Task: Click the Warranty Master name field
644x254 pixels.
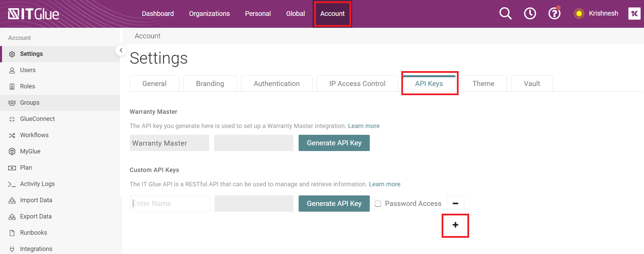Action: click(169, 143)
